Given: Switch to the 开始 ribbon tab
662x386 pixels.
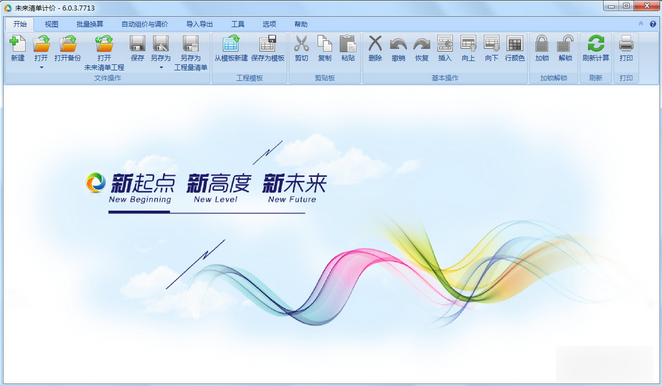Looking at the screenshot, I should (x=19, y=24).
